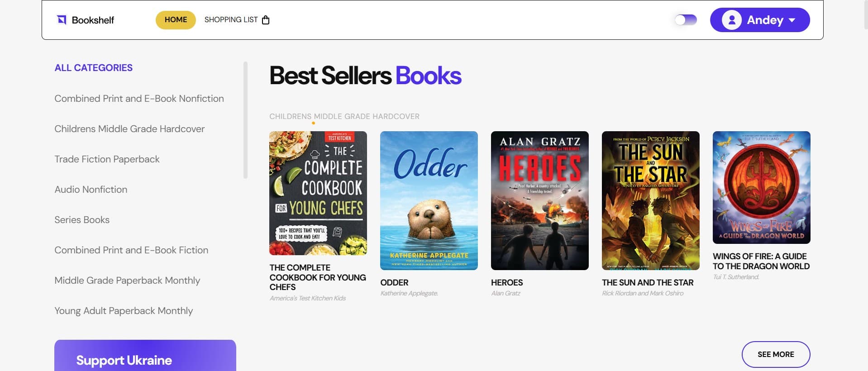Open The Complete Cookbook for Young Chefs cover
The image size is (868, 371).
(318, 193)
